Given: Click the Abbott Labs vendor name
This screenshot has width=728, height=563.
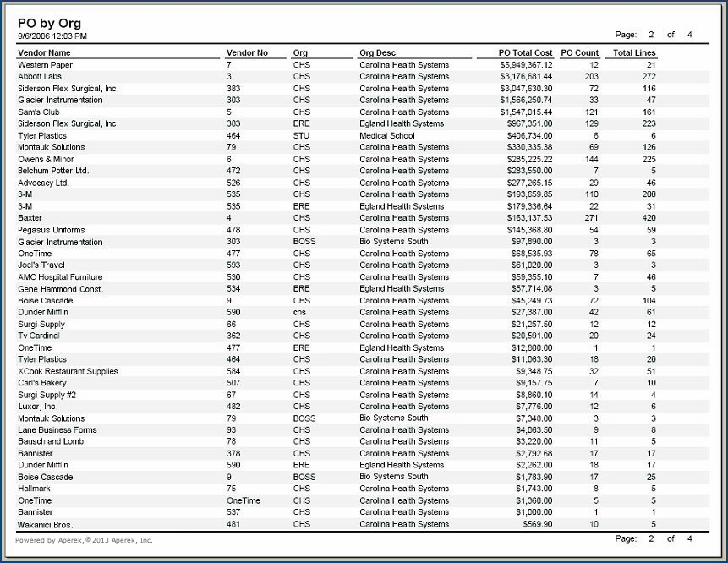Looking at the screenshot, I should [40, 77].
